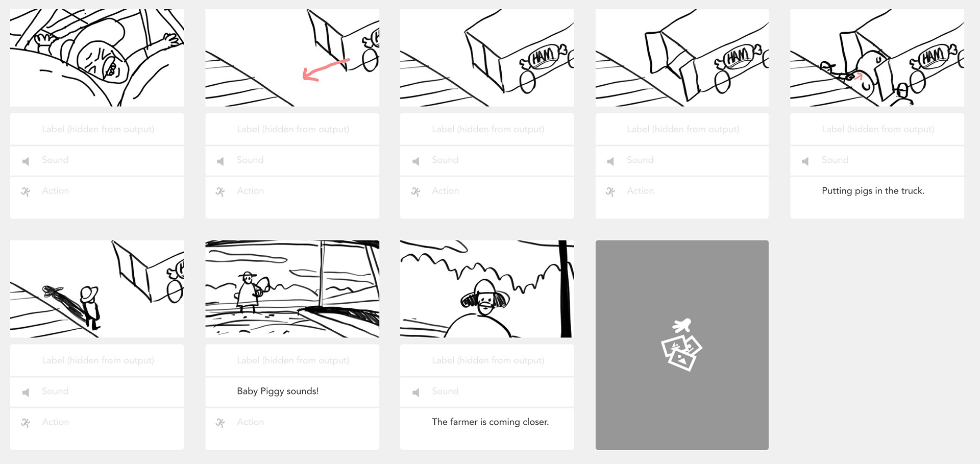This screenshot has width=980, height=464.
Task: Click the Label field under the pigs-in-truck frame
Action: (x=877, y=129)
